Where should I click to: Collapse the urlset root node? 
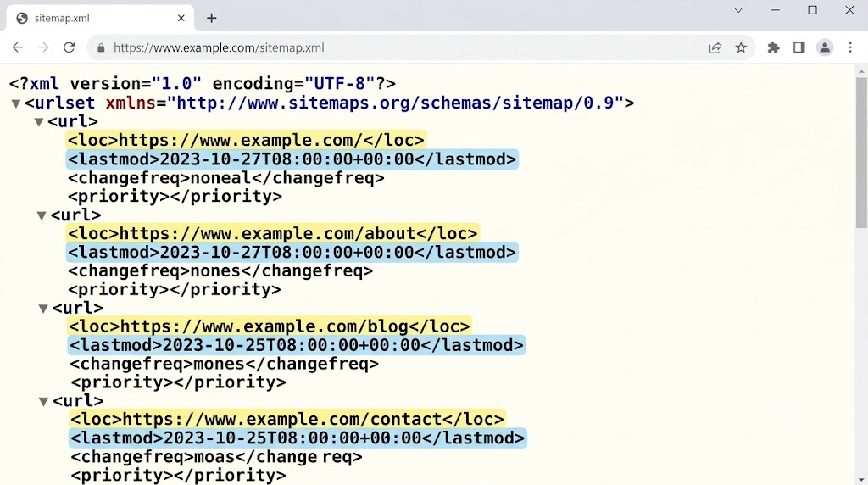tap(16, 103)
